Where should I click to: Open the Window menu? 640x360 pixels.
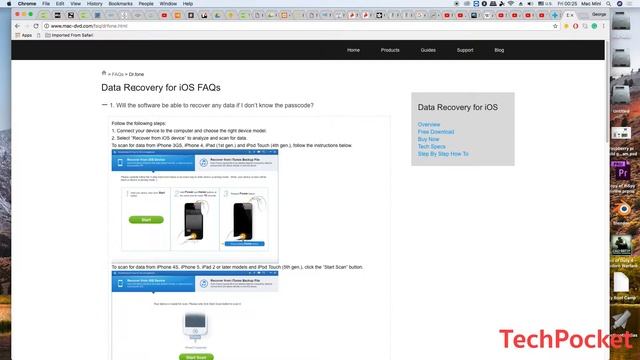[168, 4]
